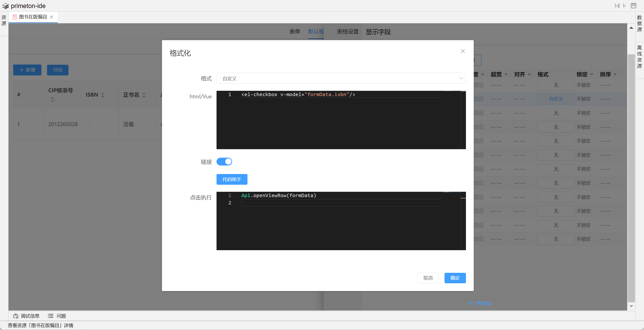Open the 格式 dropdown showing 自定义
The width and height of the screenshot is (644, 330).
[x=341, y=78]
